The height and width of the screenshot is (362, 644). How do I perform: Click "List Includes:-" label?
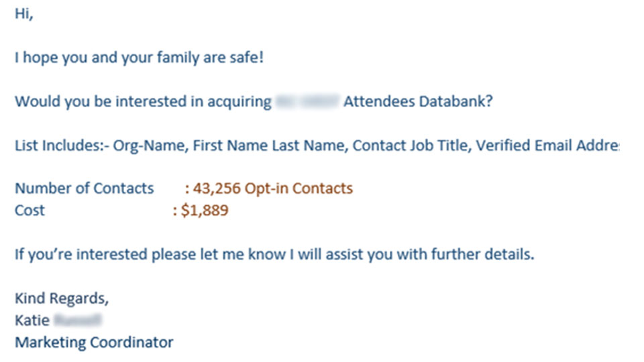click(62, 145)
